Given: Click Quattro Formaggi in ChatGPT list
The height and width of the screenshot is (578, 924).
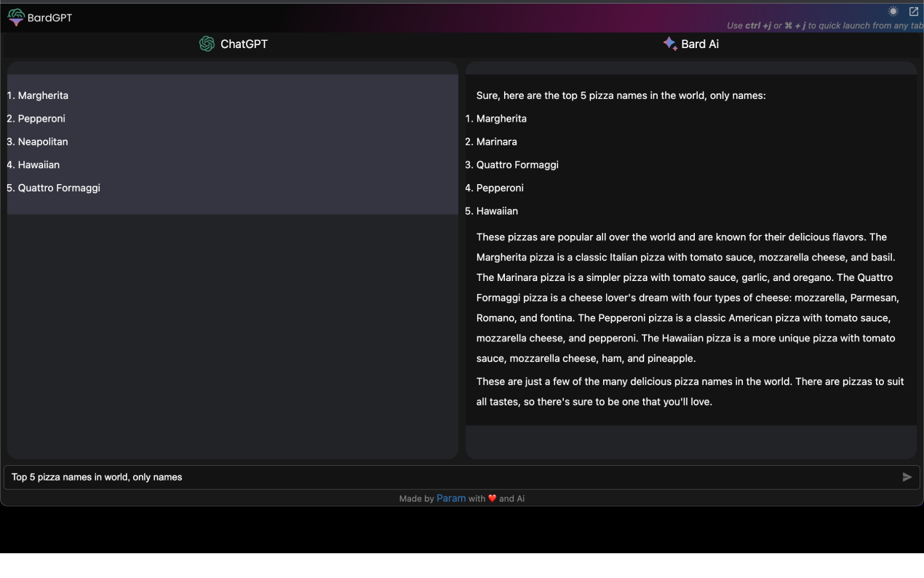Looking at the screenshot, I should 59,188.
